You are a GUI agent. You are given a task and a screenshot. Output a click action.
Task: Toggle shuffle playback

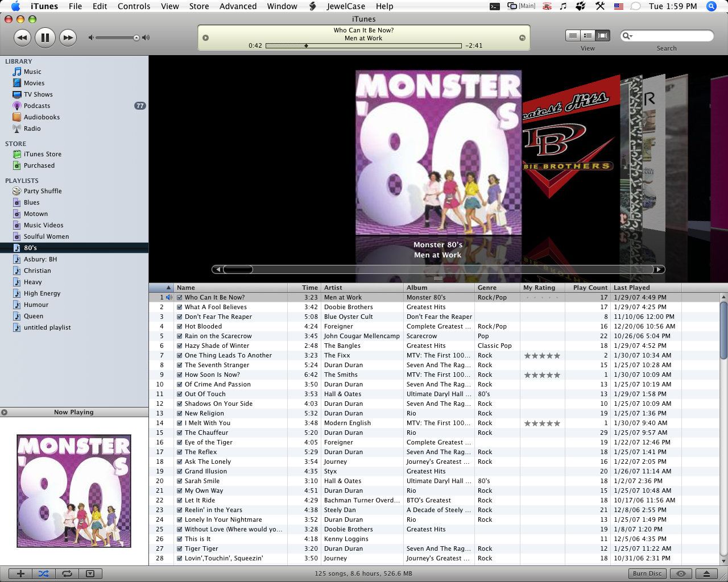click(x=44, y=573)
